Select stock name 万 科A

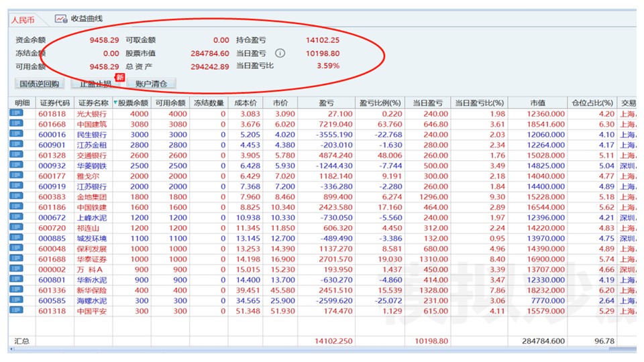pyautogui.click(x=90, y=269)
